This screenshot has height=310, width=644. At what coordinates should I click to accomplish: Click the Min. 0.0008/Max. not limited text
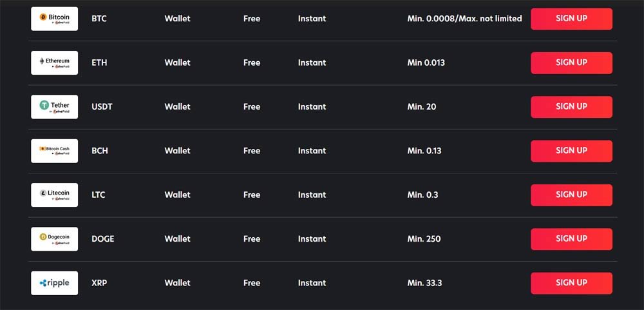tap(464, 19)
